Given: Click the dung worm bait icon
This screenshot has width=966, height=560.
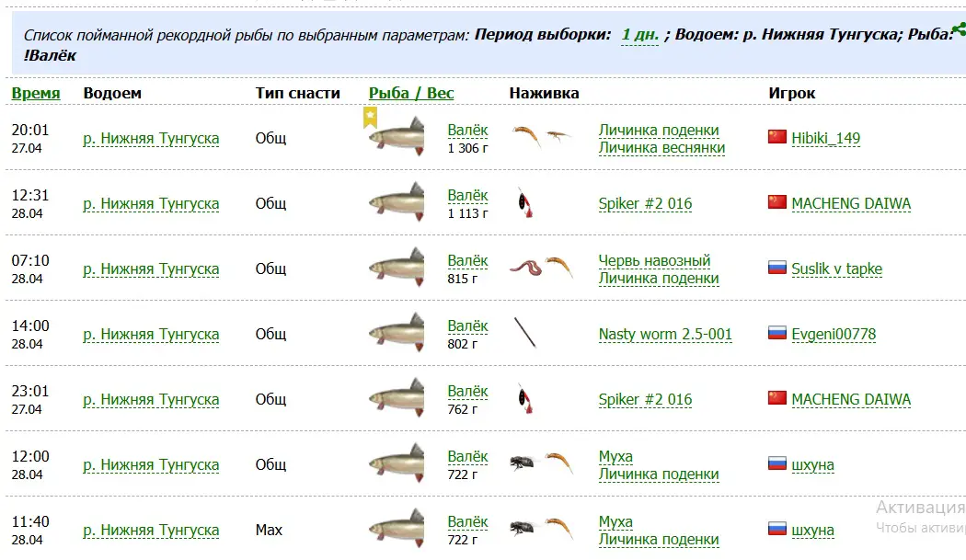Looking at the screenshot, I should click(525, 268).
